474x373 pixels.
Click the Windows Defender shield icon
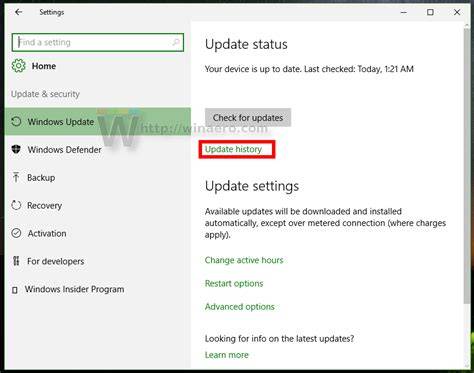pos(16,149)
